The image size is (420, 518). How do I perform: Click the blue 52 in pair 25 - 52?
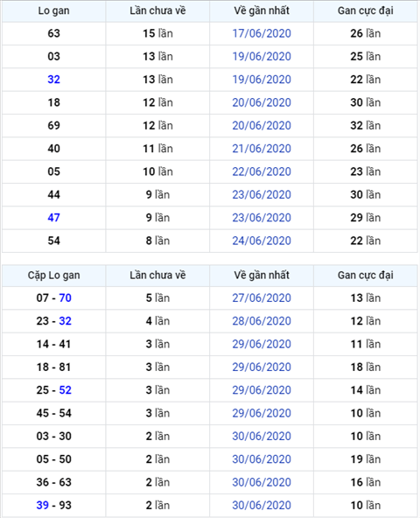click(65, 390)
